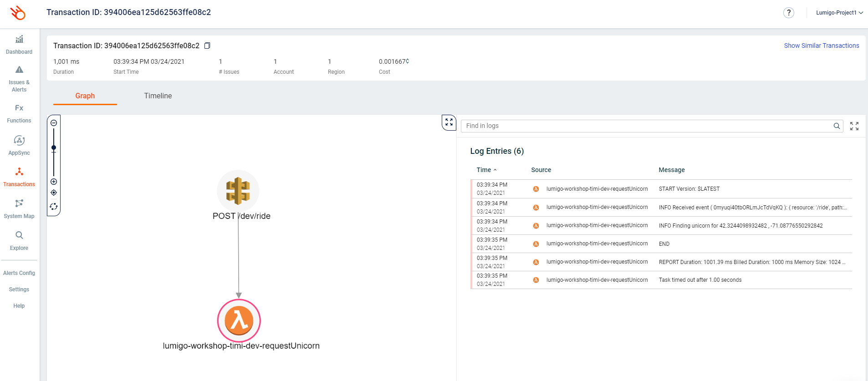Click the Message column header
The height and width of the screenshot is (381, 868).
click(x=672, y=170)
